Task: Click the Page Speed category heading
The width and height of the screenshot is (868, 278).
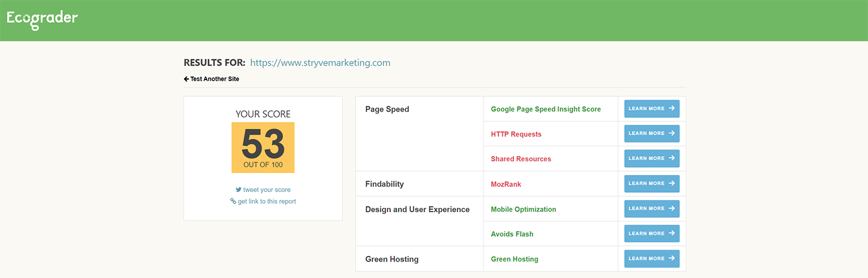Action: point(387,109)
